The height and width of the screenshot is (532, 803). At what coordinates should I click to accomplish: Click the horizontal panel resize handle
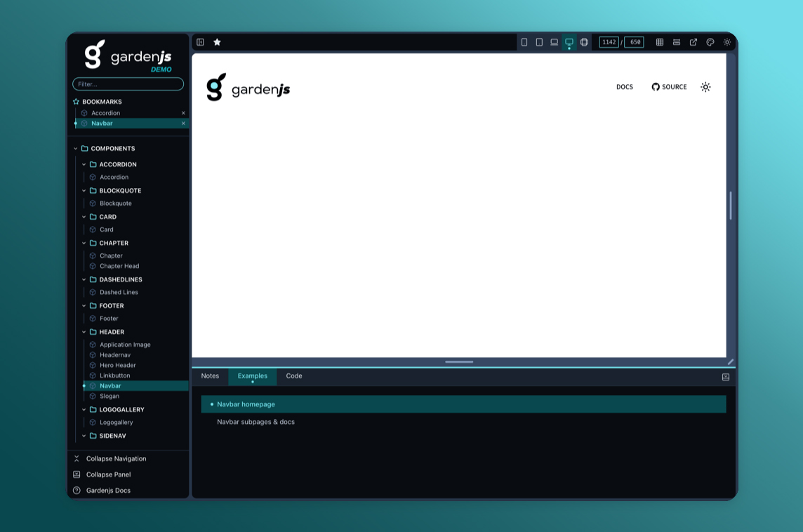point(459,361)
